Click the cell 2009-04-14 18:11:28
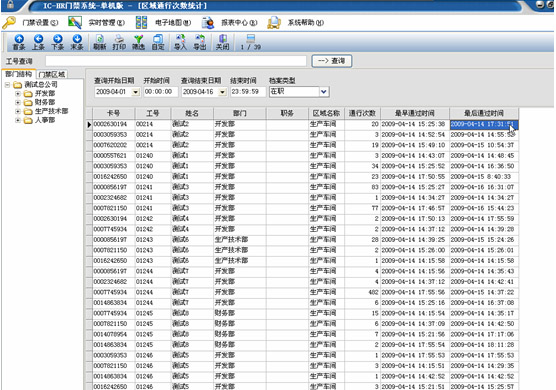556x390 pixels. point(484,345)
